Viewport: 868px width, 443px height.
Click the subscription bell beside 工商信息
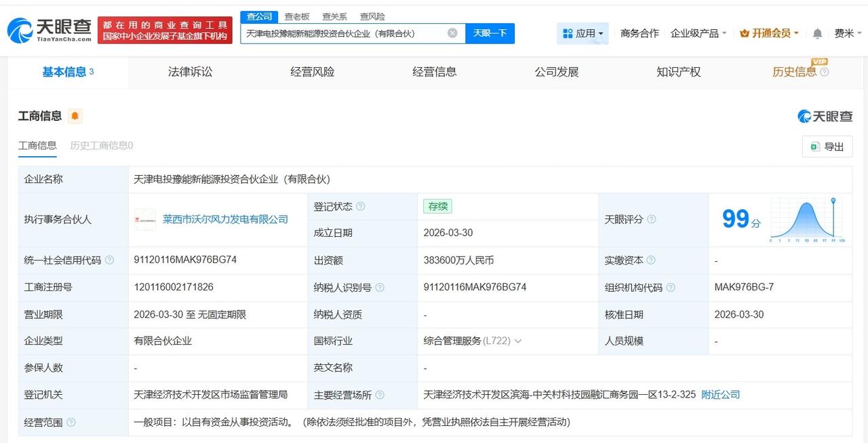coord(75,115)
